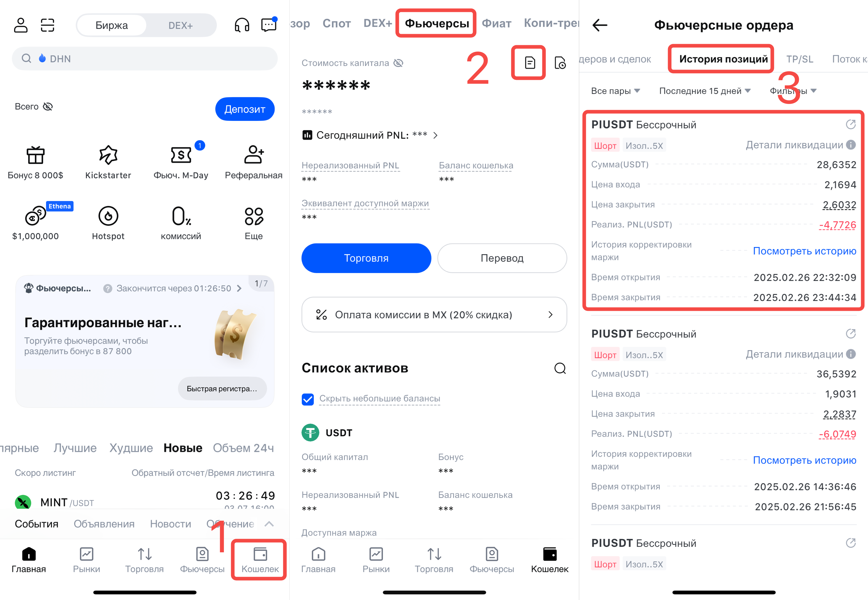Open futures orders document icon
Image resolution: width=868 pixels, height=600 pixels.
click(x=530, y=63)
